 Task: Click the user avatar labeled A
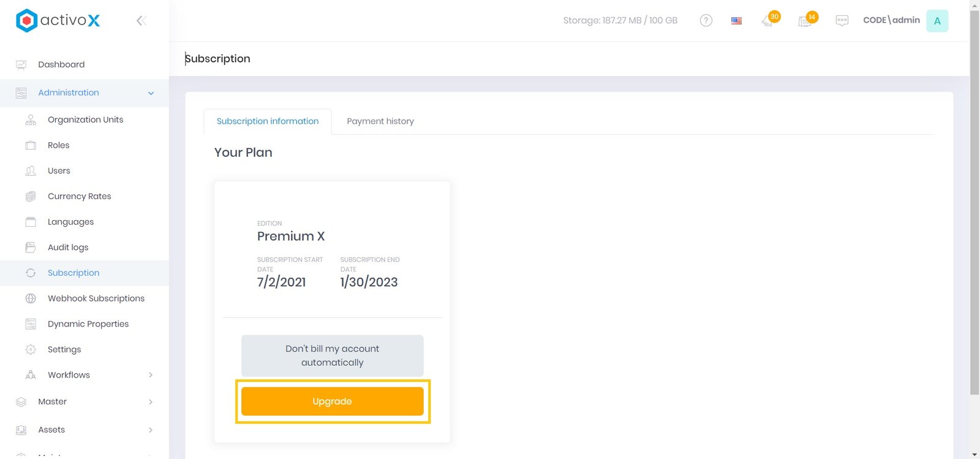click(x=937, y=21)
